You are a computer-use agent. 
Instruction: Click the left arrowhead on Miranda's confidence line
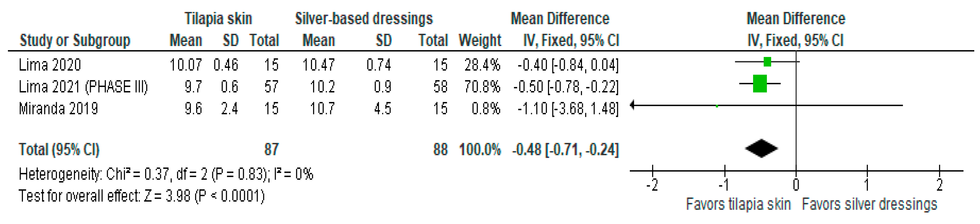(x=633, y=105)
